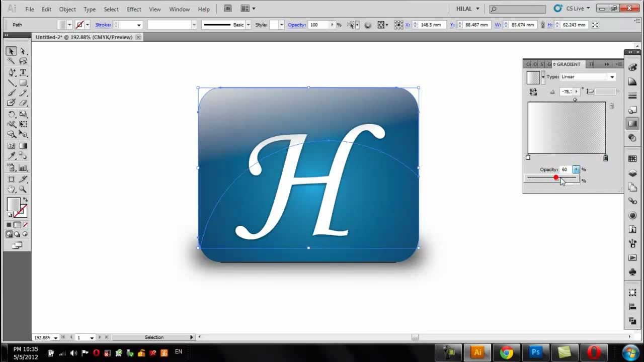
Task: Open graphic Style dropdown
Action: [x=281, y=25]
